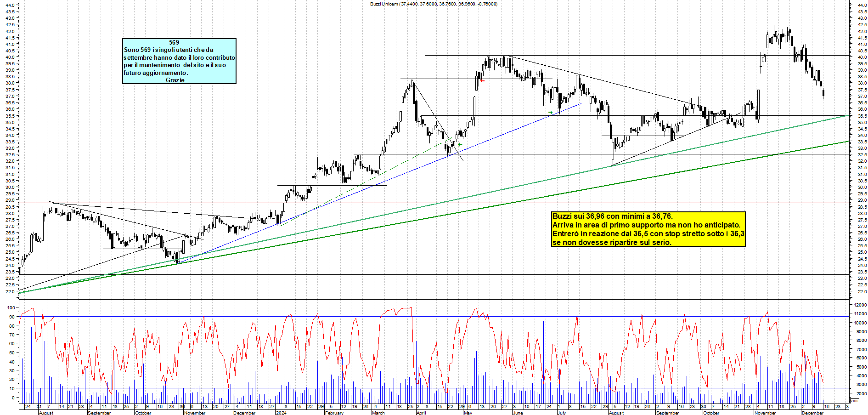Viewport: 868px width, 415px height.
Task: Click the '44.0' label on right price axis
Action: click(x=862, y=5)
